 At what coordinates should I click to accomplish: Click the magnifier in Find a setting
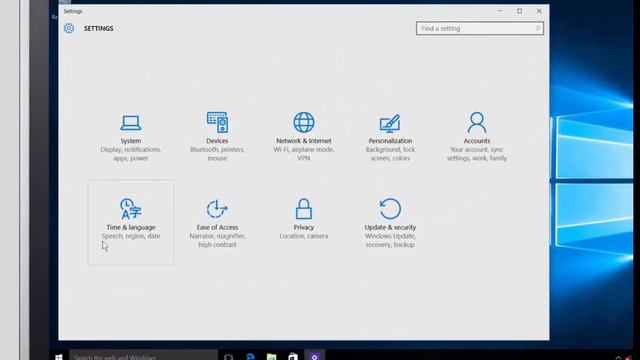[x=538, y=28]
